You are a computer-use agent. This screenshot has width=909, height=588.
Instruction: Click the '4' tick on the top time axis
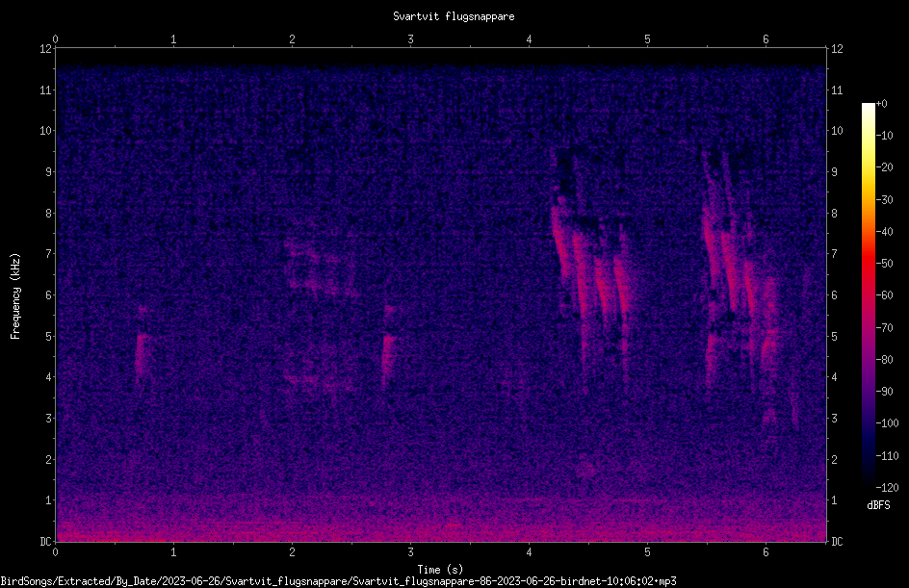pos(529,38)
